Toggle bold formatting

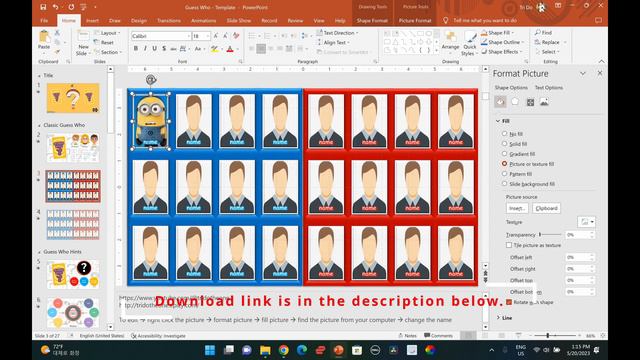(x=136, y=49)
